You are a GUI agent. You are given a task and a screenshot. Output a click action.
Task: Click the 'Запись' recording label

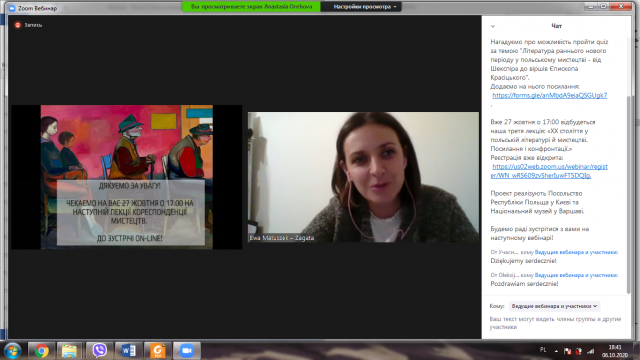pos(33,25)
